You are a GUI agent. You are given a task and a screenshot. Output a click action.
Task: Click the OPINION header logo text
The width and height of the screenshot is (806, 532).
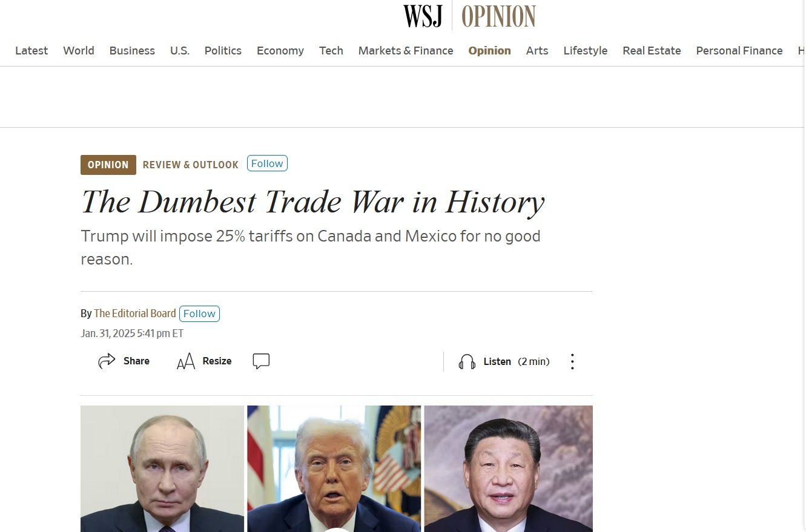pyautogui.click(x=498, y=16)
